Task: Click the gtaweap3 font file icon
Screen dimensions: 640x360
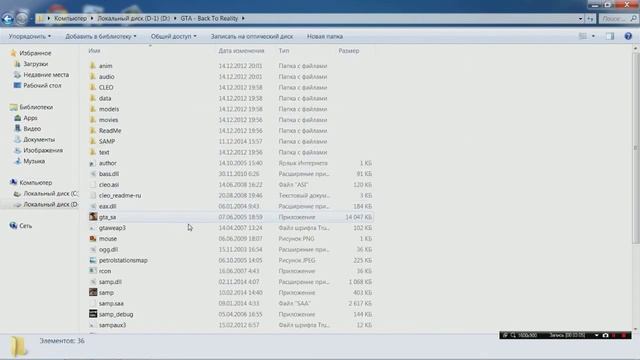Action: coord(93,228)
